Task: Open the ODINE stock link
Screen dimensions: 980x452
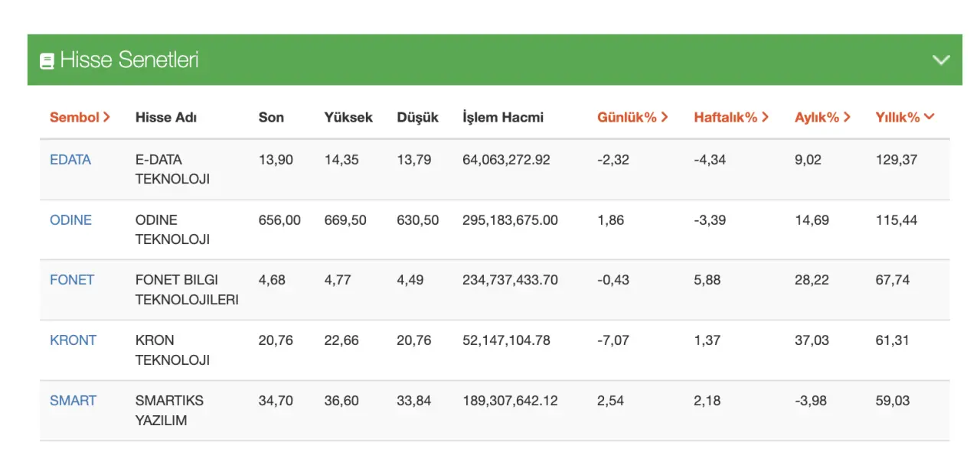Action: 70,220
